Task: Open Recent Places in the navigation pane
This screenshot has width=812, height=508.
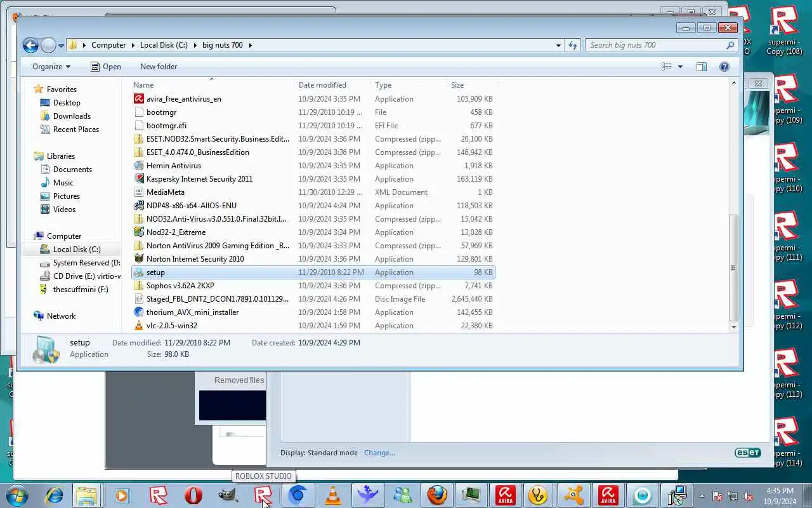Action: [x=75, y=130]
